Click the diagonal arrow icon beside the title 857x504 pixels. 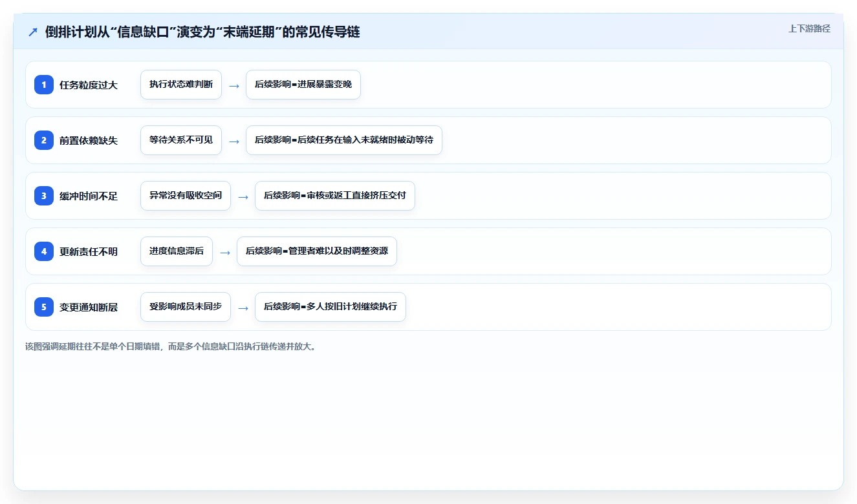pyautogui.click(x=33, y=32)
